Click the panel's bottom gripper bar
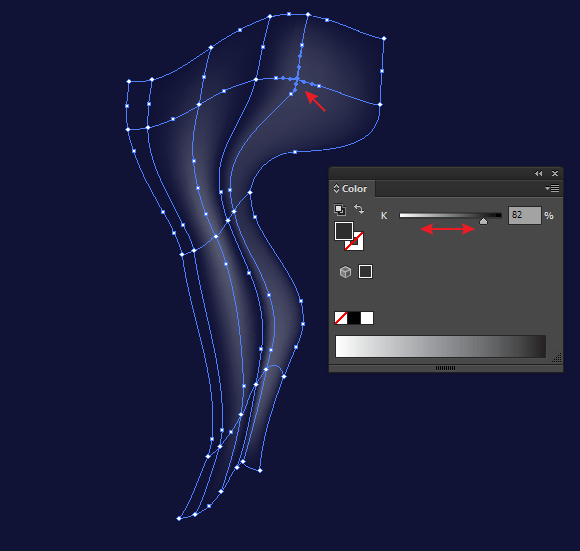Screen dimensions: 580x551 click(x=446, y=368)
